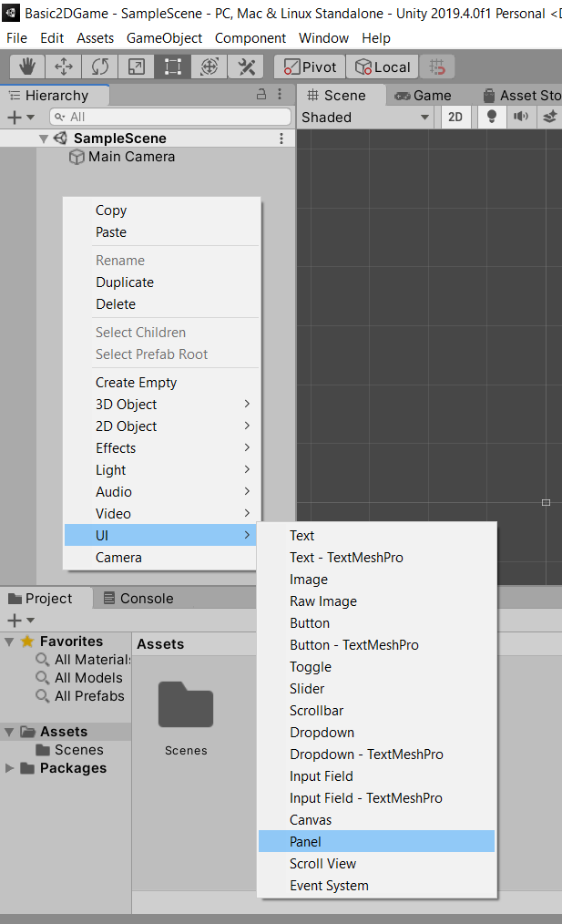This screenshot has height=924, width=562.
Task: Select the Hand tool in toolbar
Action: point(27,67)
